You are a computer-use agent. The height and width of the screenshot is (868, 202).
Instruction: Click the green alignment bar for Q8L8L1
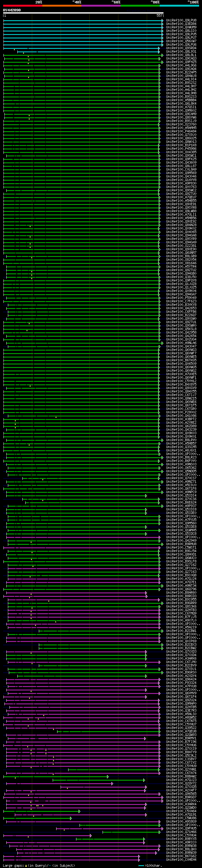coord(83,55)
